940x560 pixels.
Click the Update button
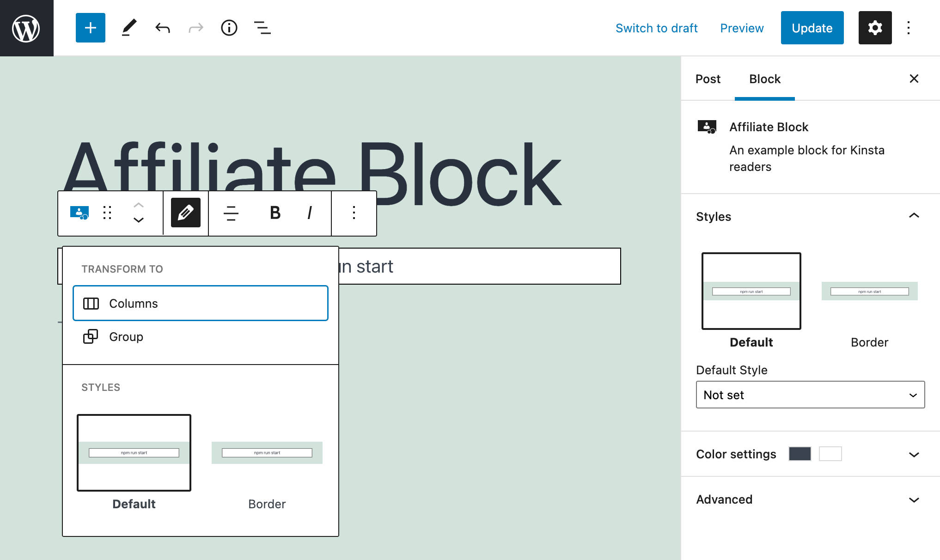pos(812,28)
